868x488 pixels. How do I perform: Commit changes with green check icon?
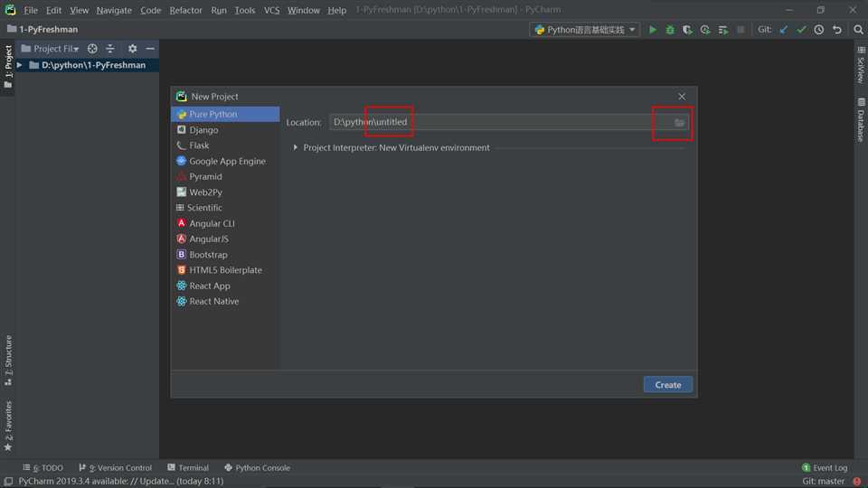coord(801,30)
